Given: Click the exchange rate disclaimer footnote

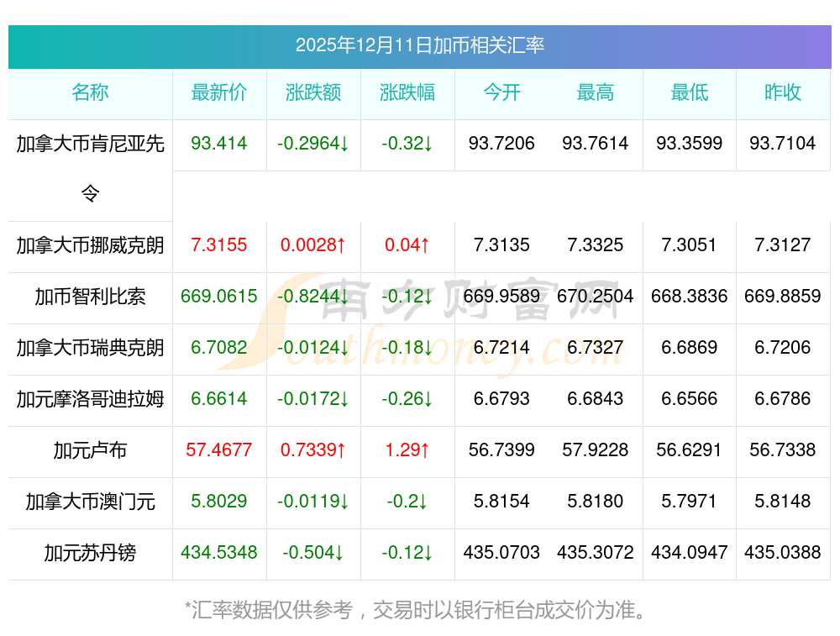Looking at the screenshot, I should coord(416,609).
